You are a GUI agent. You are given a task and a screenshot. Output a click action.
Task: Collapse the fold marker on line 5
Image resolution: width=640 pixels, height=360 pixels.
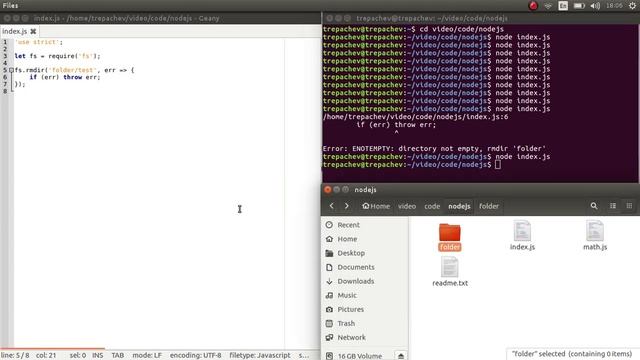[11, 70]
